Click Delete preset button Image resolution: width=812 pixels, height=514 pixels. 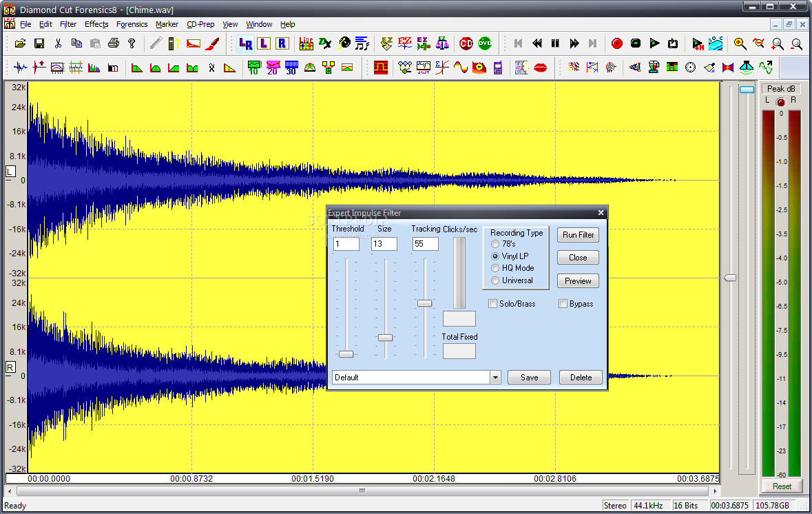pyautogui.click(x=581, y=377)
